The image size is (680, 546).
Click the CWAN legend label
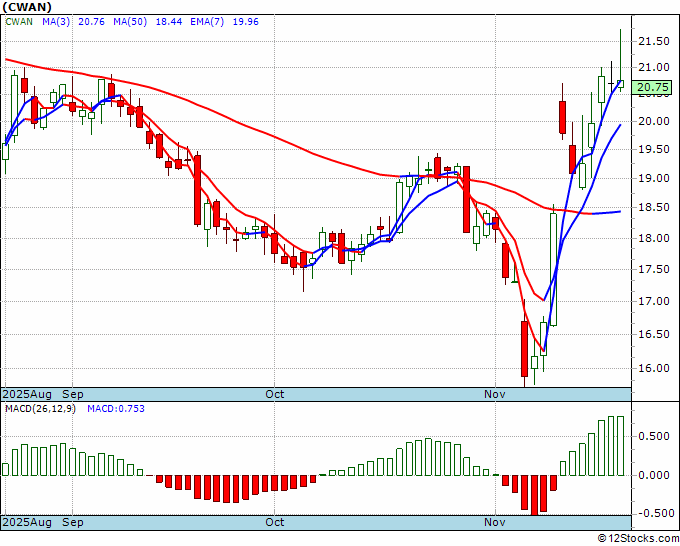point(19,21)
